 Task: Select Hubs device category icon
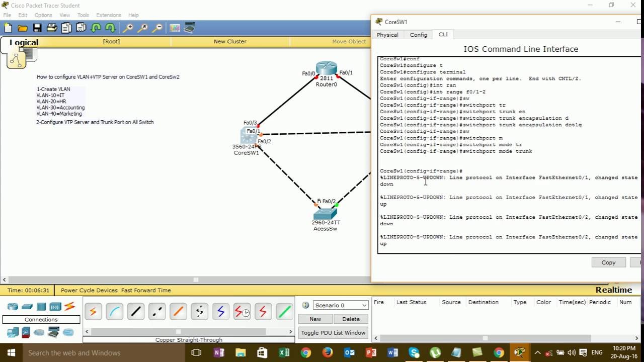(x=41, y=307)
